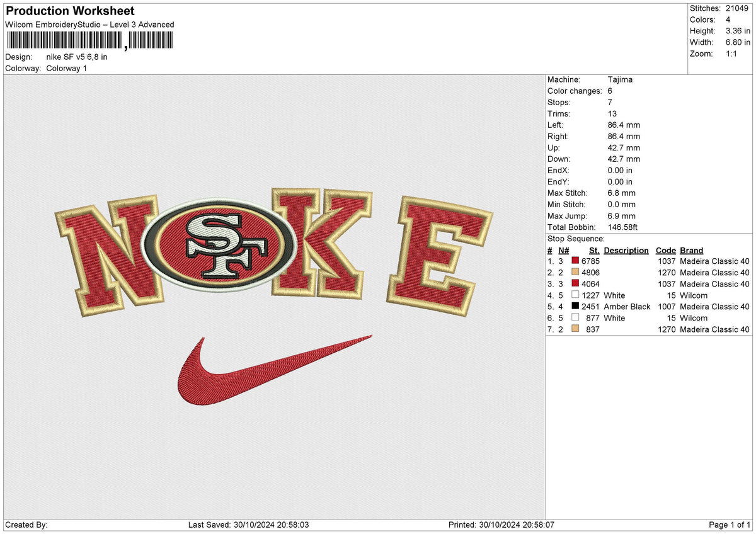Select the "Description" column header
This screenshot has height=534, width=756.
pos(626,250)
